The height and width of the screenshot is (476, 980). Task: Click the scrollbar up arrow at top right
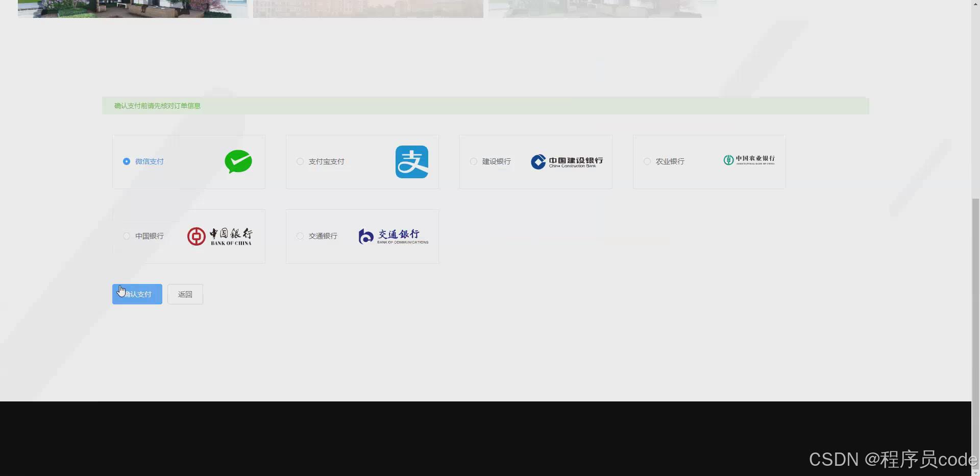pos(976,3)
